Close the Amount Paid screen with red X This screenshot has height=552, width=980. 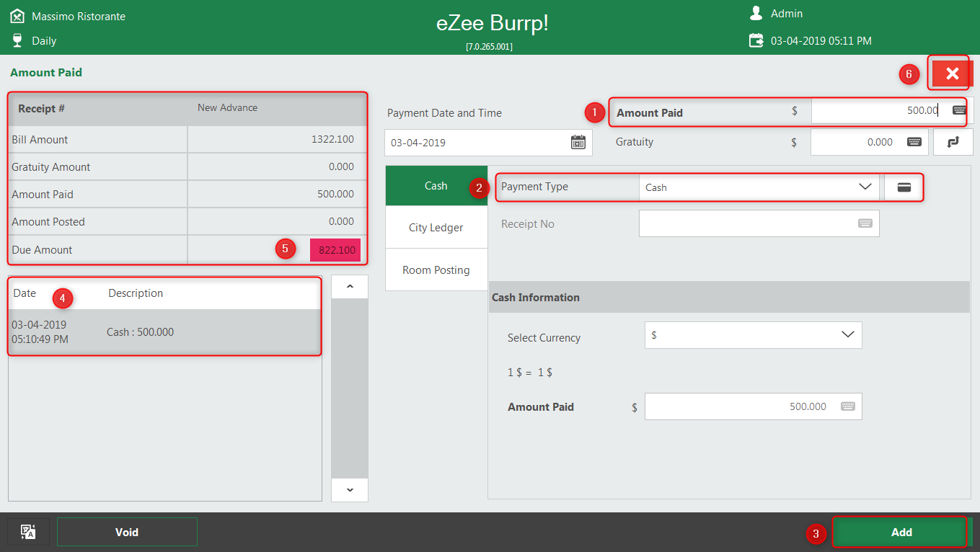pyautogui.click(x=952, y=74)
